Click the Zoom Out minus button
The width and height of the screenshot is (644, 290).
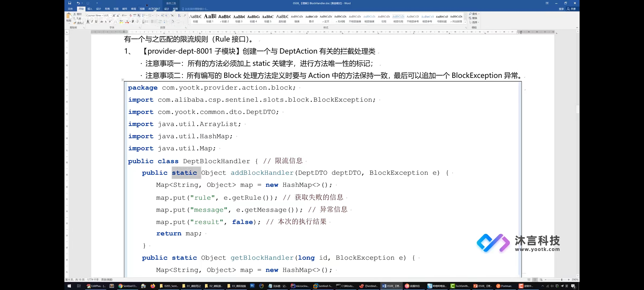coord(546,280)
